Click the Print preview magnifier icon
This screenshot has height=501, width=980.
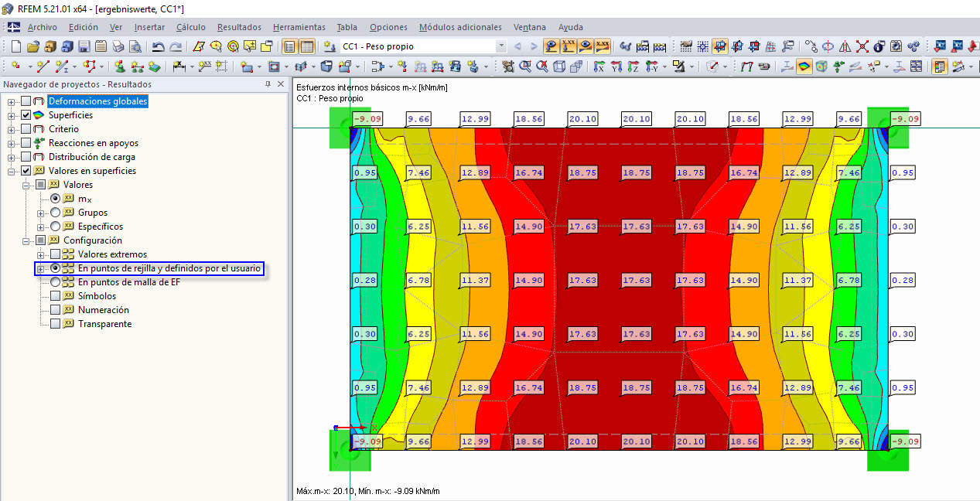pos(135,46)
